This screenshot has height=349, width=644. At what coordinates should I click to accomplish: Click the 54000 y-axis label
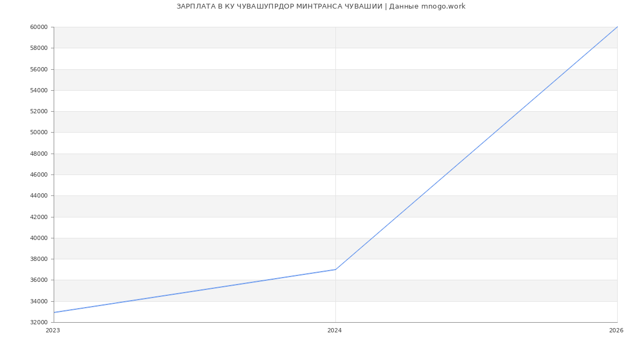(x=39, y=90)
